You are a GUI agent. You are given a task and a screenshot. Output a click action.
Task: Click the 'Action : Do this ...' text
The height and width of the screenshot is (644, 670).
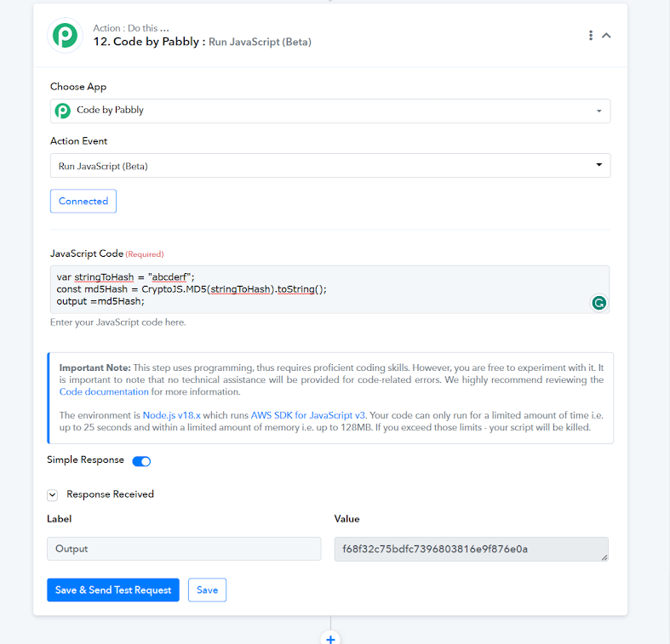point(131,28)
